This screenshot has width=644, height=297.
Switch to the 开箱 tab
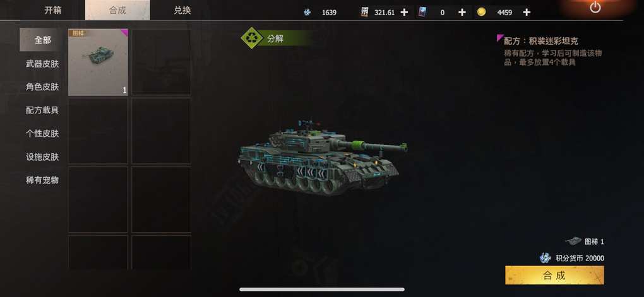pos(53,10)
